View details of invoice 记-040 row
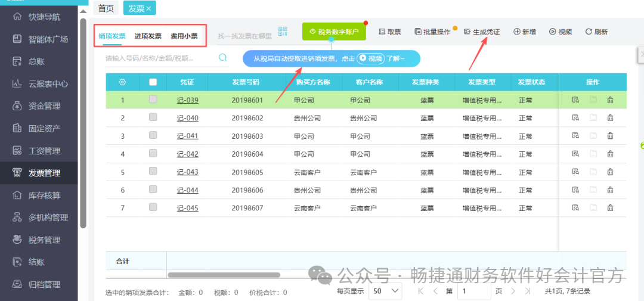The height and width of the screenshot is (301, 644). 575,118
